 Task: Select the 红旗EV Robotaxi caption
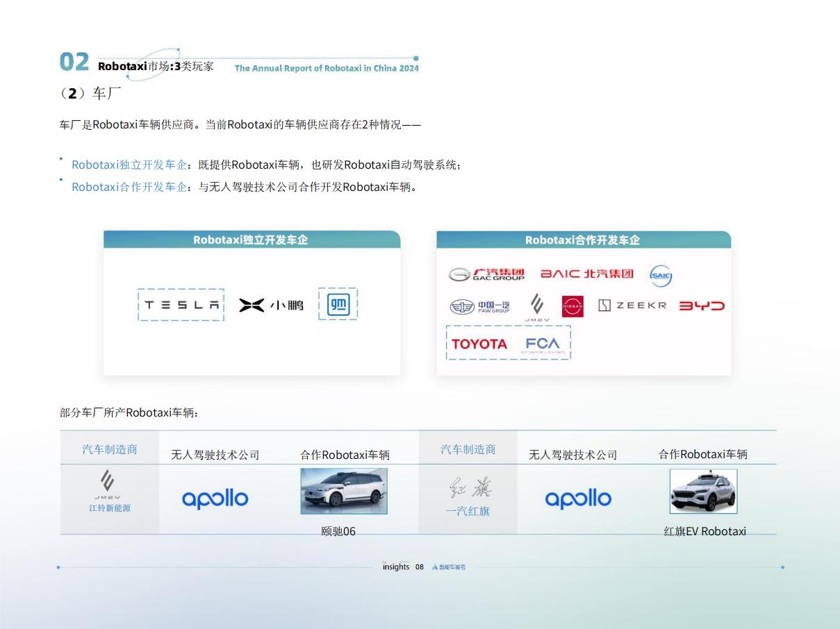point(705,531)
